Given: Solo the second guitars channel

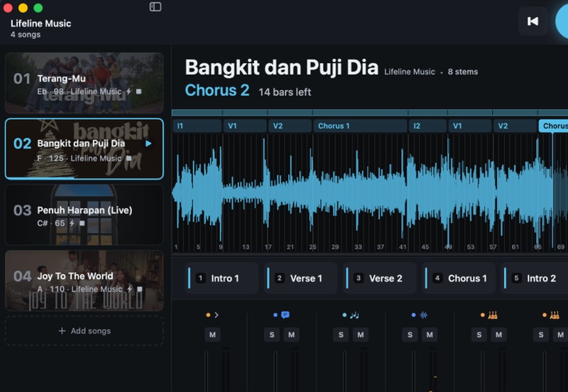Looking at the screenshot, I should [x=541, y=334].
